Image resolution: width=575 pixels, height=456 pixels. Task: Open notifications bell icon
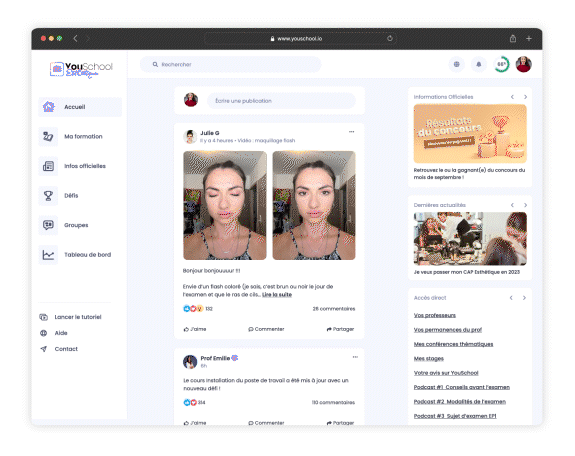point(479,64)
